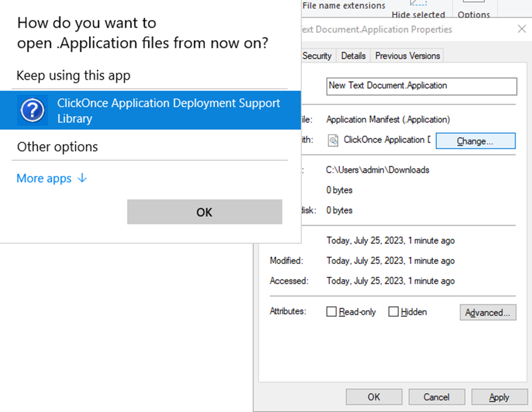Open the Security tab

pyautogui.click(x=317, y=56)
